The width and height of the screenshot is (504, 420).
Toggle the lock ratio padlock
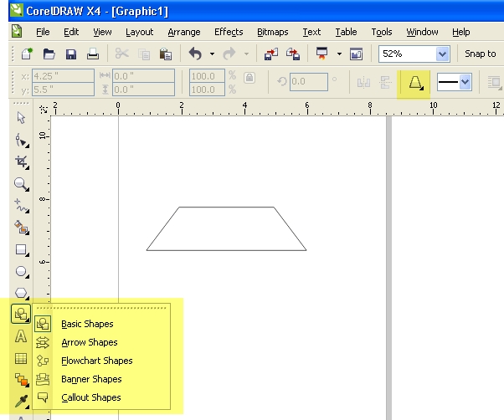coord(249,78)
